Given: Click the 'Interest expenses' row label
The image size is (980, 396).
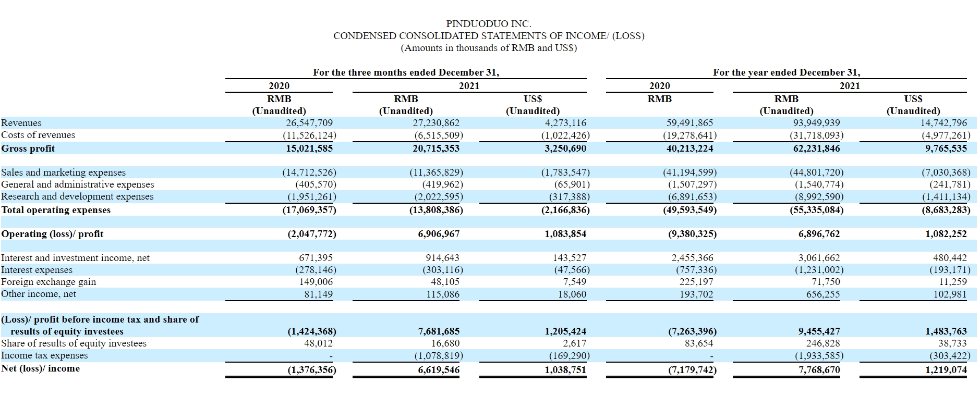Looking at the screenshot, I should [x=37, y=270].
